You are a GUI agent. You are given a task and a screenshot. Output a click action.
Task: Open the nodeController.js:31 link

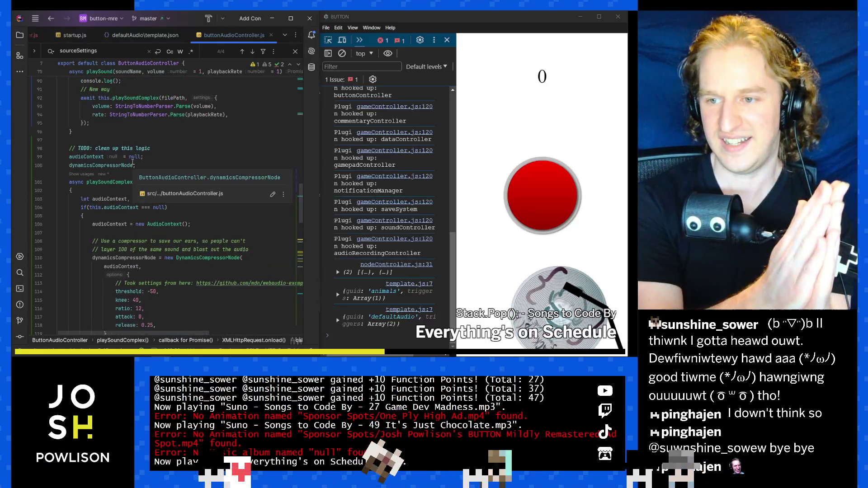click(396, 264)
